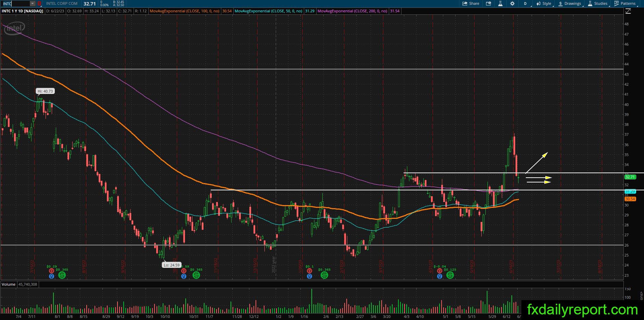The image size is (644, 320).
Task: Click the C: 32.71 close value
Action: point(125,11)
